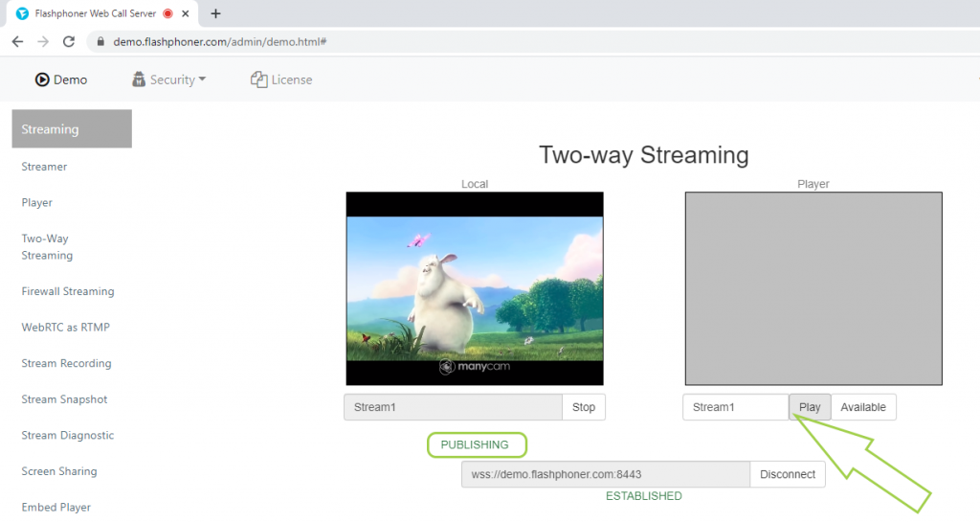Reload the page with the refresh icon
980x523 pixels.
(x=69, y=42)
